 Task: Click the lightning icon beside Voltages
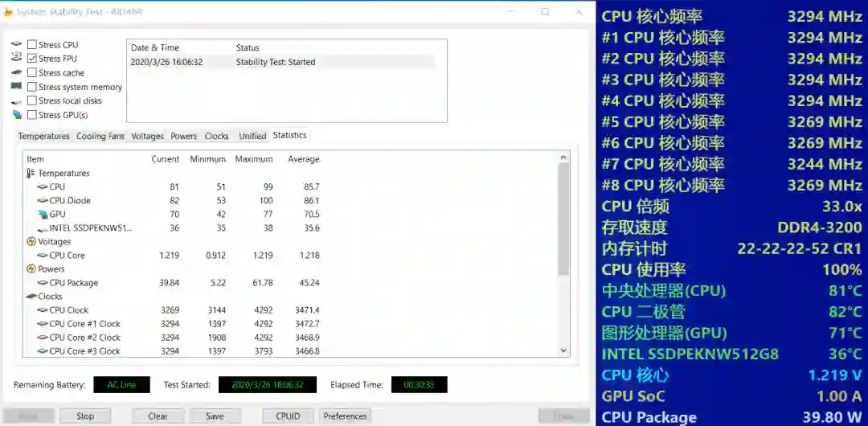(31, 241)
